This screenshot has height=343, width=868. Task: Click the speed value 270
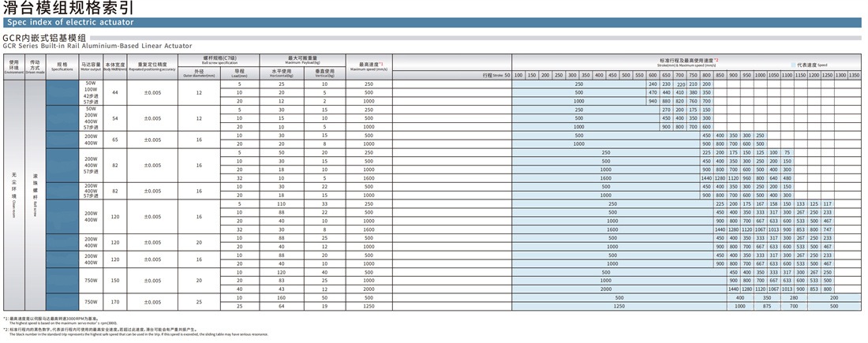pyautogui.click(x=666, y=110)
